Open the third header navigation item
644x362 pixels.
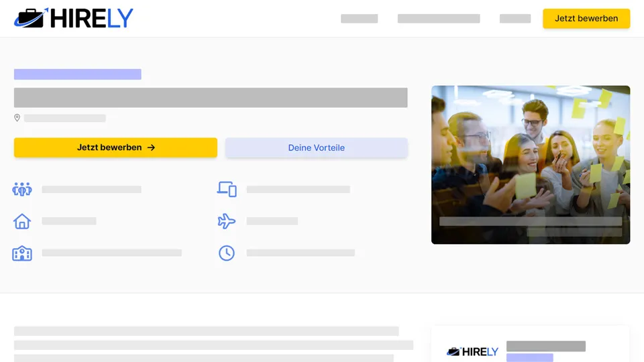tap(515, 19)
